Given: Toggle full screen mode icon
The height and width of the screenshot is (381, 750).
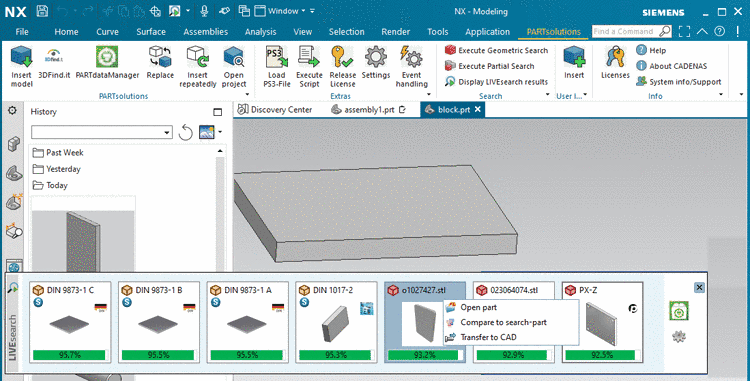Looking at the screenshot, I should (684, 32).
